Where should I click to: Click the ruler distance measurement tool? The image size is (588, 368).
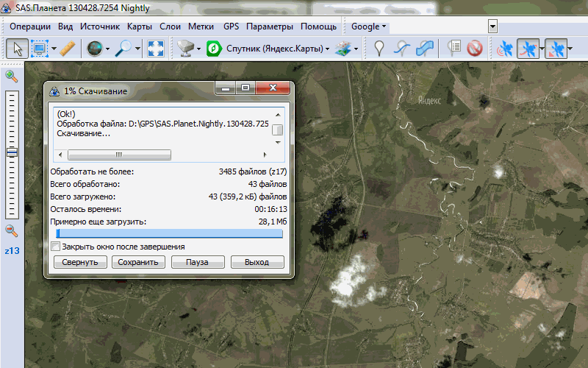coord(68,49)
